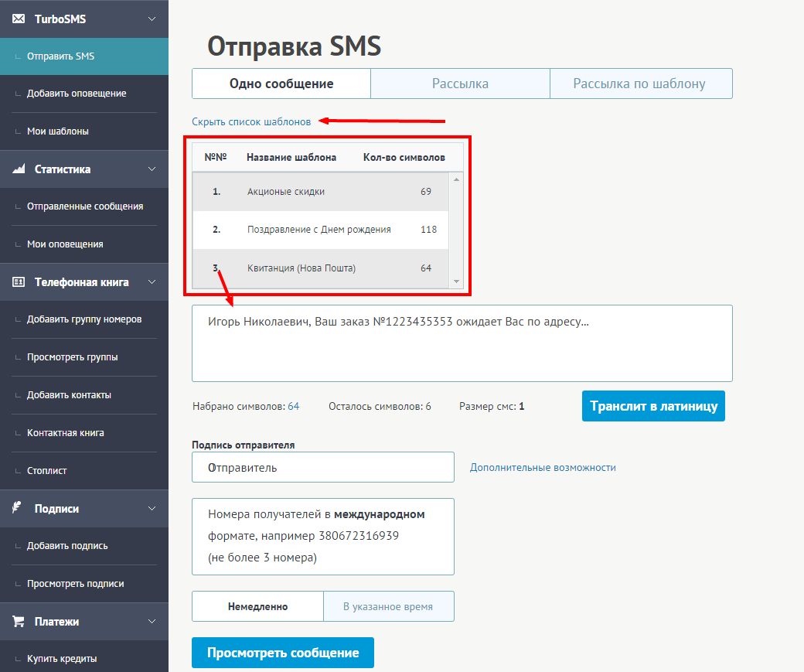The image size is (804, 672).
Task: Click the TurboSMS envelope icon
Action: click(19, 19)
